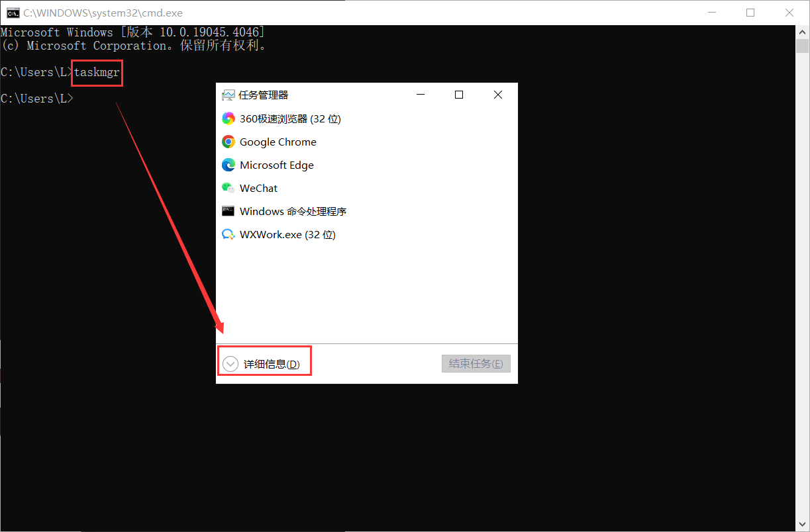
Task: Click the cmd.exe title bar icon
Action: pos(12,13)
